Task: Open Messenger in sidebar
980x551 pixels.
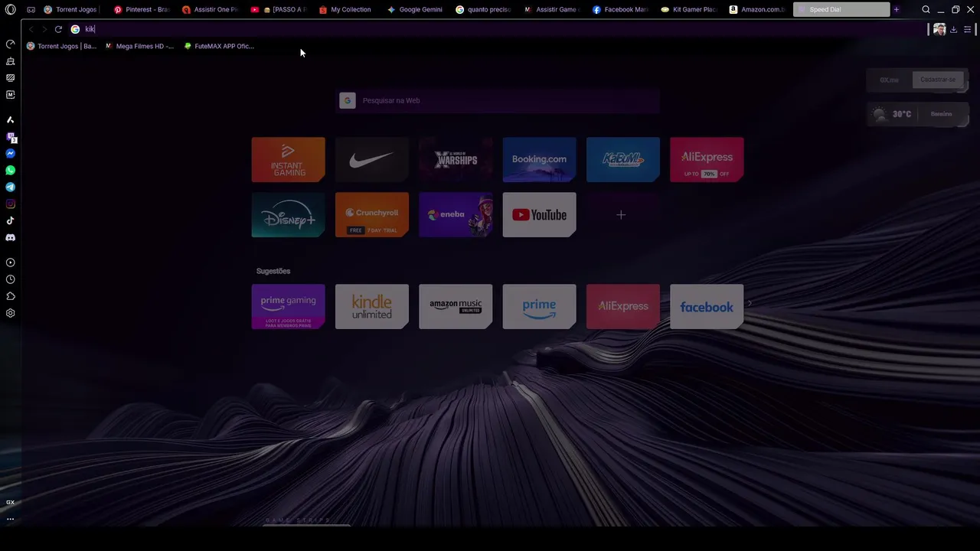Action: coord(10,154)
